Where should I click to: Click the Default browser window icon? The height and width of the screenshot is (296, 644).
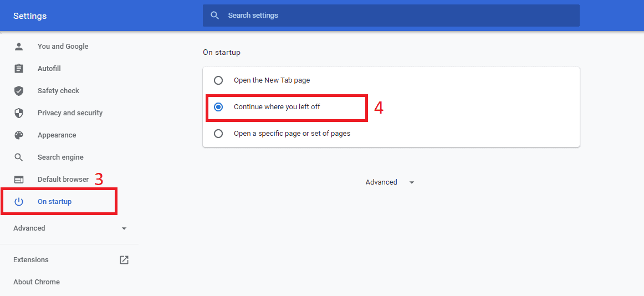coord(19,180)
